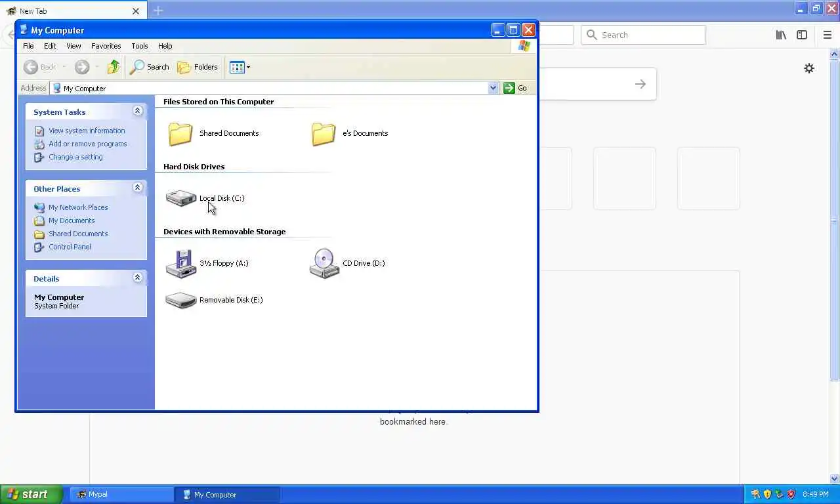Open the Favorites menu
Image resolution: width=840 pixels, height=504 pixels.
106,46
